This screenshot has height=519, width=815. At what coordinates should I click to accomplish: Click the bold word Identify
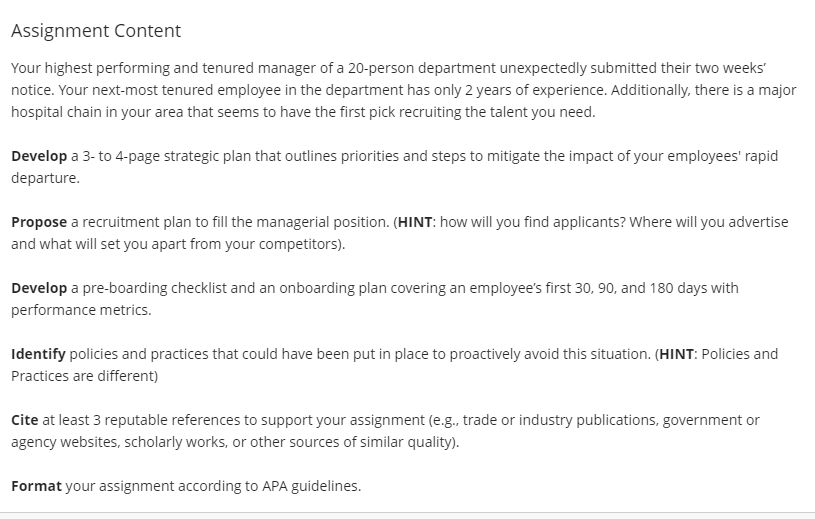click(x=38, y=354)
